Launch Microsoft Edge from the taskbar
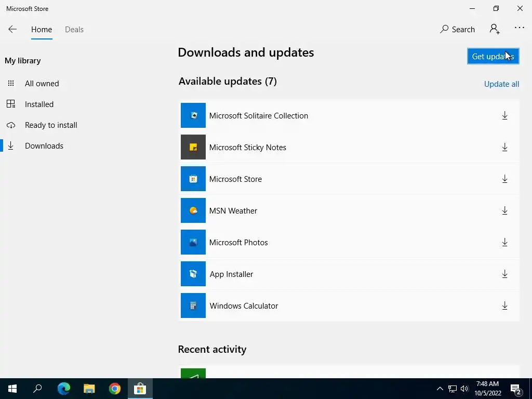The width and height of the screenshot is (532, 399). pyautogui.click(x=63, y=389)
